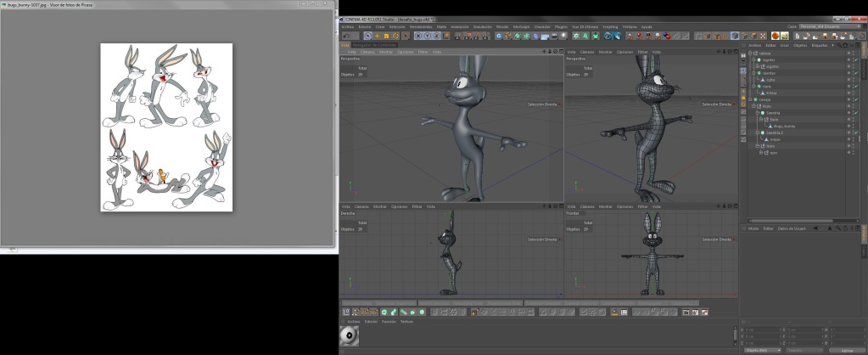Activate the Move tool (yellow cross)
The image size is (868, 355).
[378, 36]
